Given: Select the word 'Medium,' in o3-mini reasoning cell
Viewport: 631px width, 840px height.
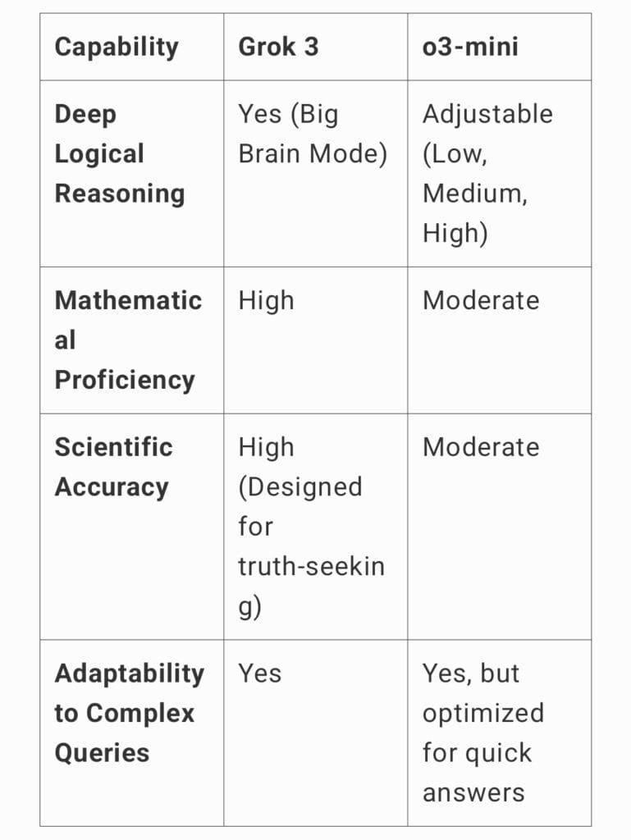Looking at the screenshot, I should click(x=475, y=194).
